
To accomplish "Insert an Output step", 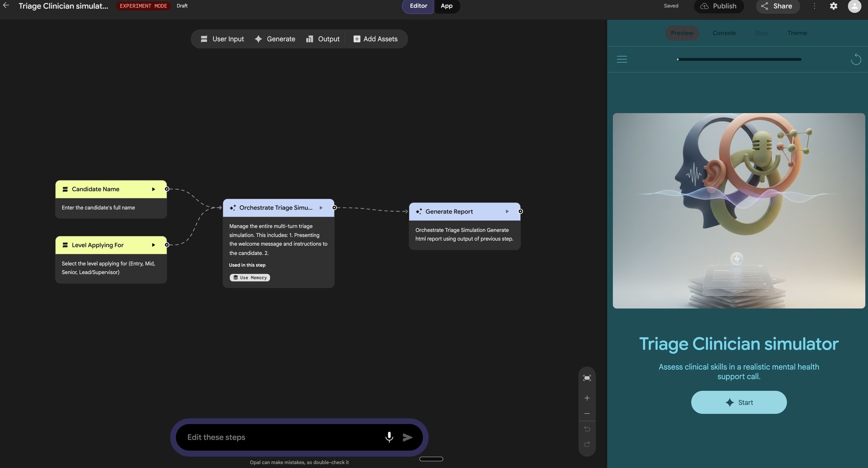I will click(323, 39).
